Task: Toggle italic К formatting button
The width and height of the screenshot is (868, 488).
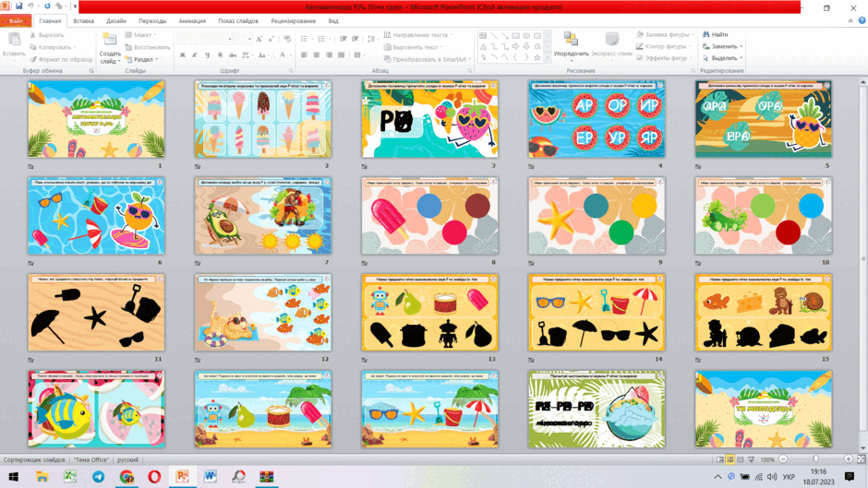Action: (195, 54)
